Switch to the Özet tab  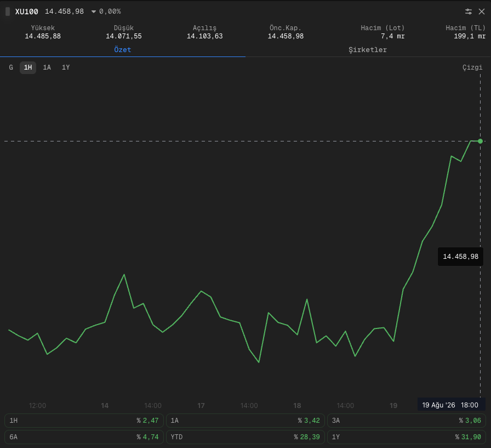122,50
